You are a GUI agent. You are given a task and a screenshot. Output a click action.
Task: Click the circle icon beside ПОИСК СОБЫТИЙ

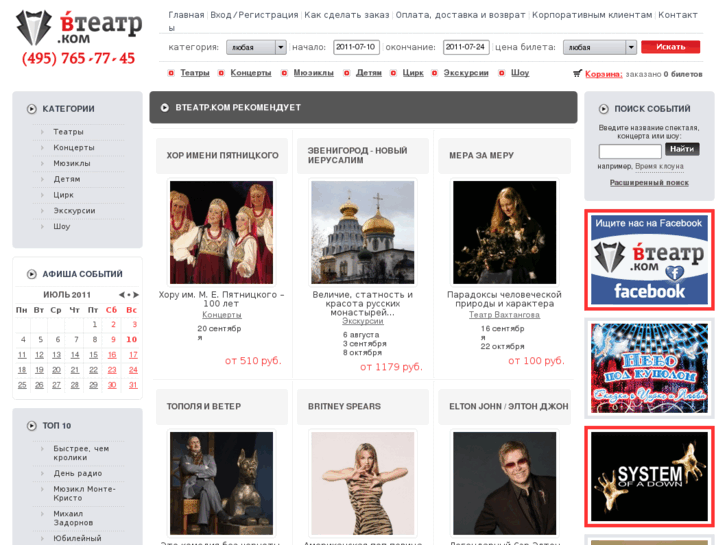[604, 109]
